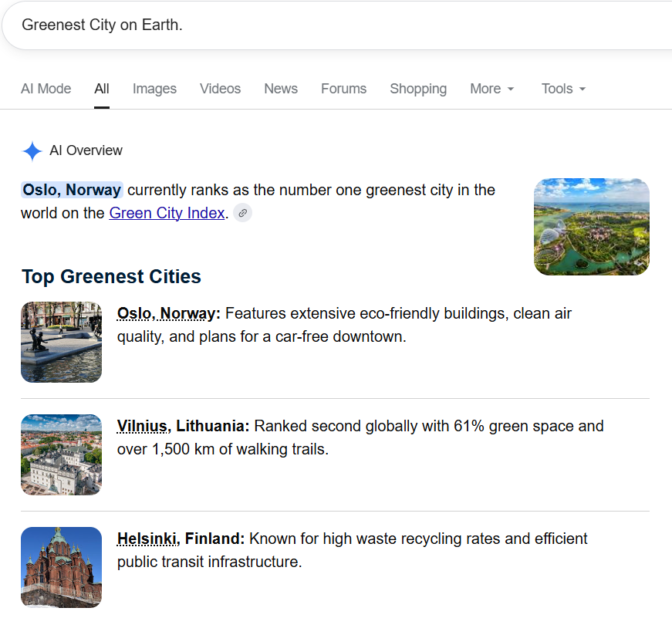Switch to the Videos tab
Screen dimensions: 672x618
tap(221, 89)
